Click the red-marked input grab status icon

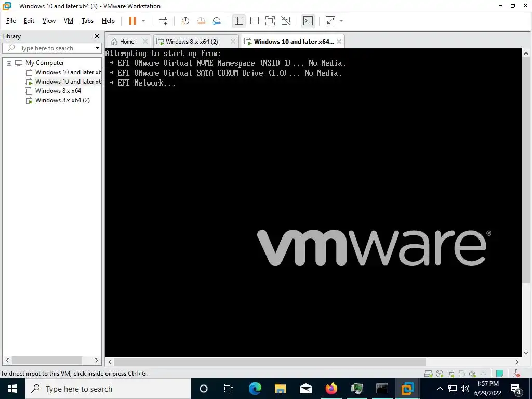[516, 374]
